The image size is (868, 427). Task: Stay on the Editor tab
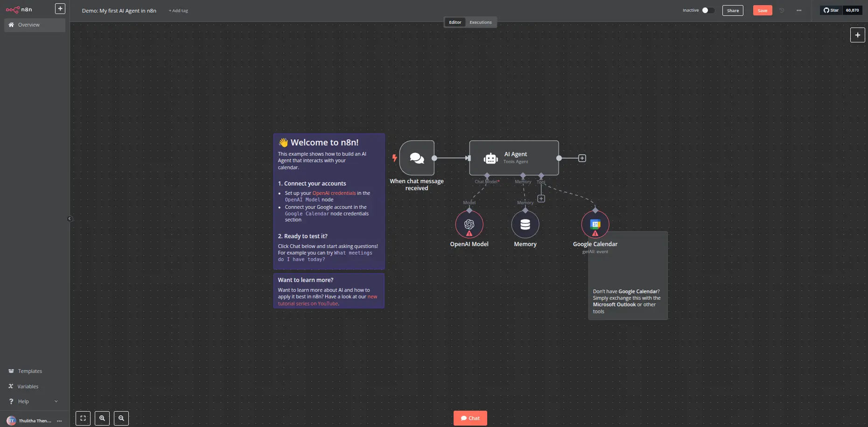pos(455,22)
